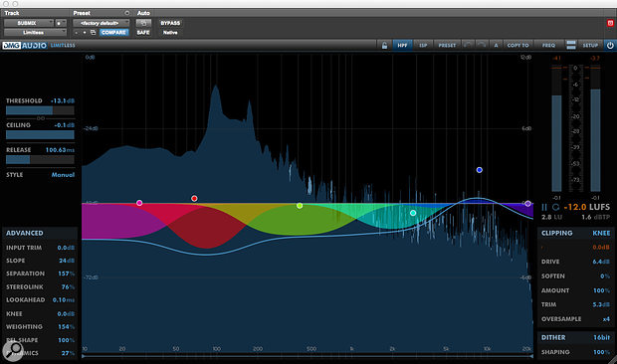
Task: Toggle the SAFE automation button
Action: click(x=143, y=32)
